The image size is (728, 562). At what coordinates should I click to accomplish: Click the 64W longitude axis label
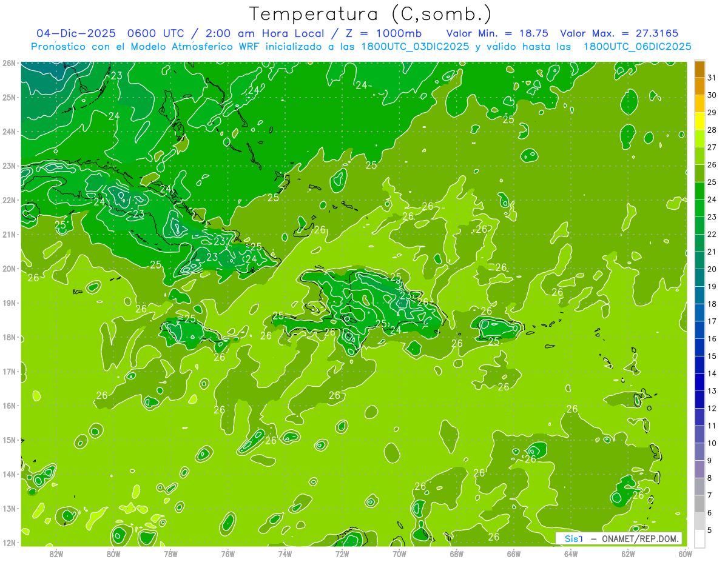571,553
